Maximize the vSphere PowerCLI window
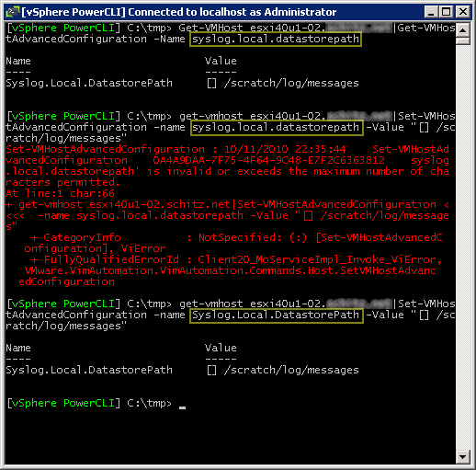Image resolution: width=476 pixels, height=470 pixels. tap(447, 12)
